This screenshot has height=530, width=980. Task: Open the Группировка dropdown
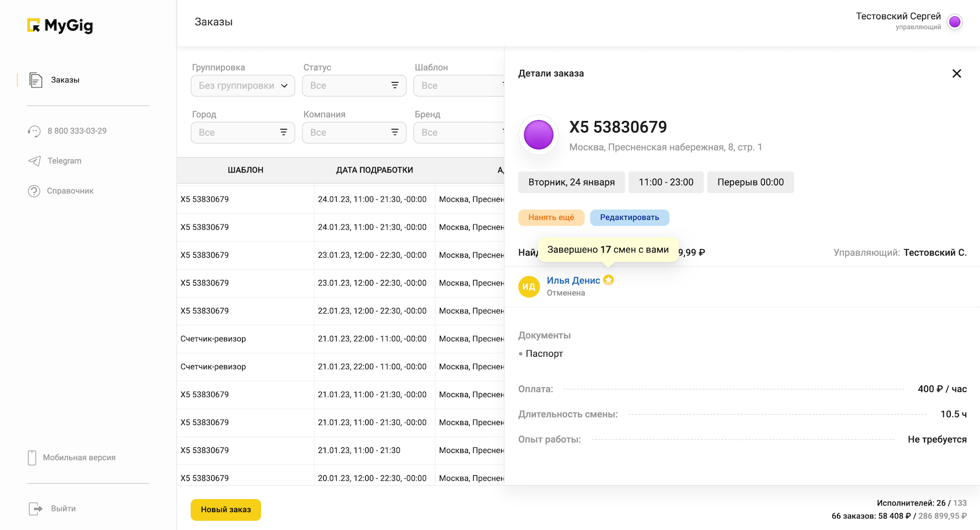(x=243, y=86)
